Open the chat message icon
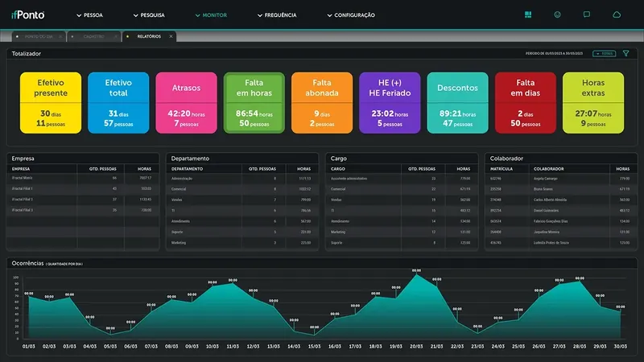 click(x=587, y=14)
